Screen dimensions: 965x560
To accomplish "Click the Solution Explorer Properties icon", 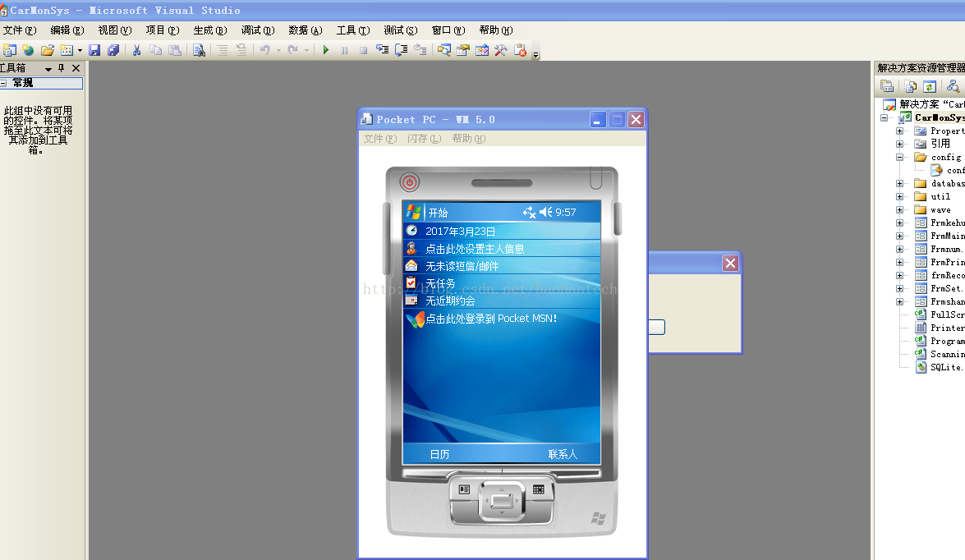I will [x=887, y=86].
